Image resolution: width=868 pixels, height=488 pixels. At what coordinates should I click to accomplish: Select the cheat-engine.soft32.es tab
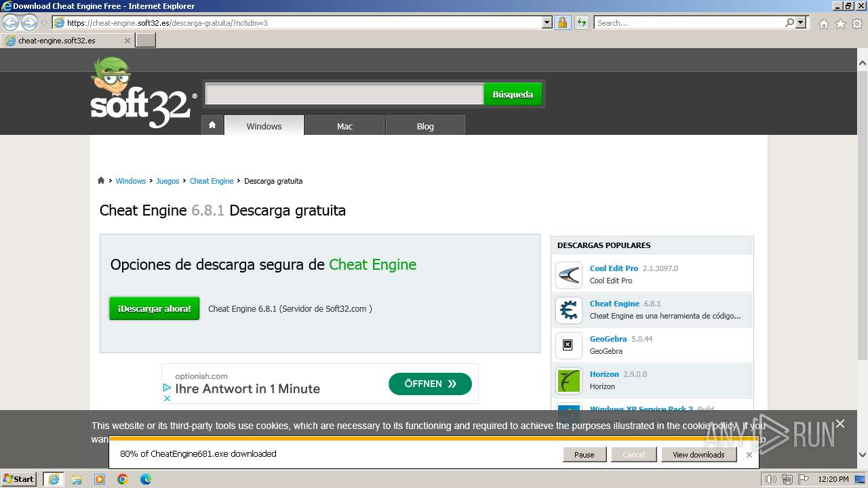[x=68, y=41]
